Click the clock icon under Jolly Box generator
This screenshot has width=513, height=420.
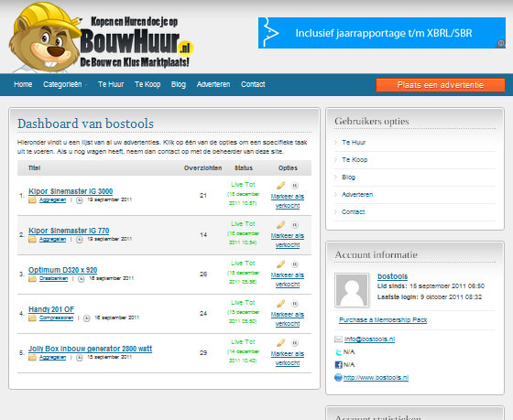[79, 358]
